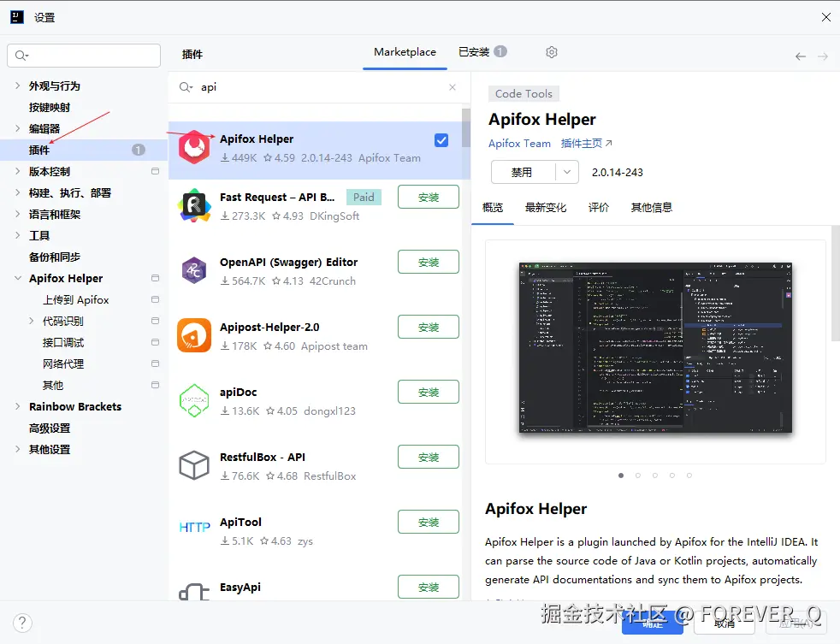The height and width of the screenshot is (644, 840).
Task: Click the IntelliJ IDEA logo in title bar
Action: (x=17, y=17)
